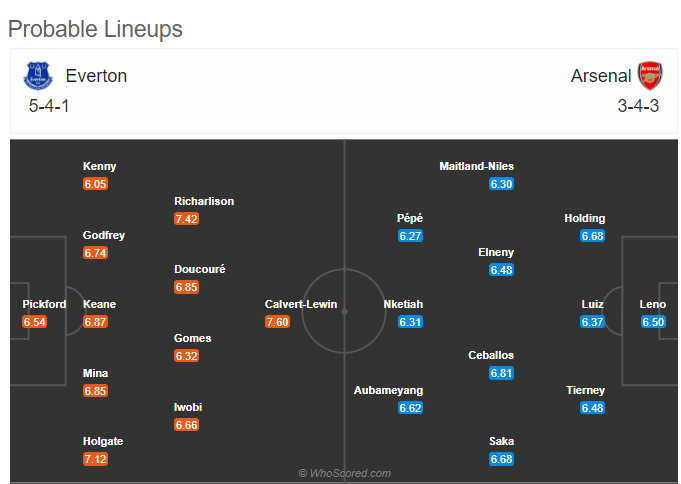681x484 pixels.
Task: Open the Arsenal team name link
Action: pyautogui.click(x=601, y=76)
